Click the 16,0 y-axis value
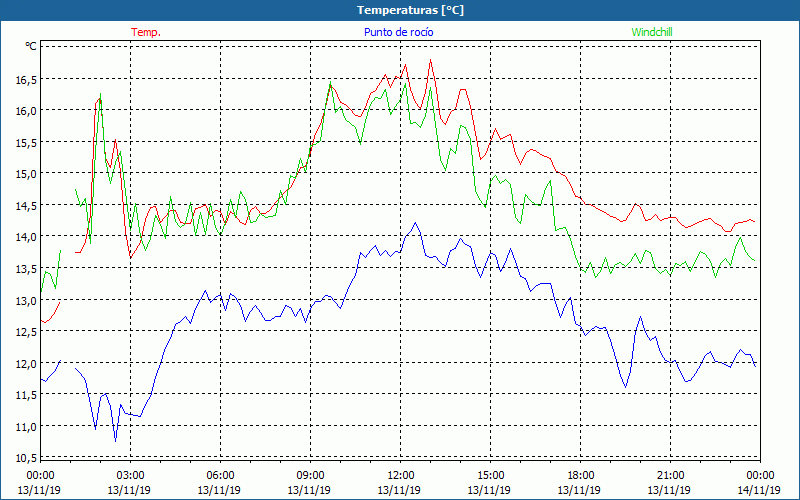 (x=27, y=110)
